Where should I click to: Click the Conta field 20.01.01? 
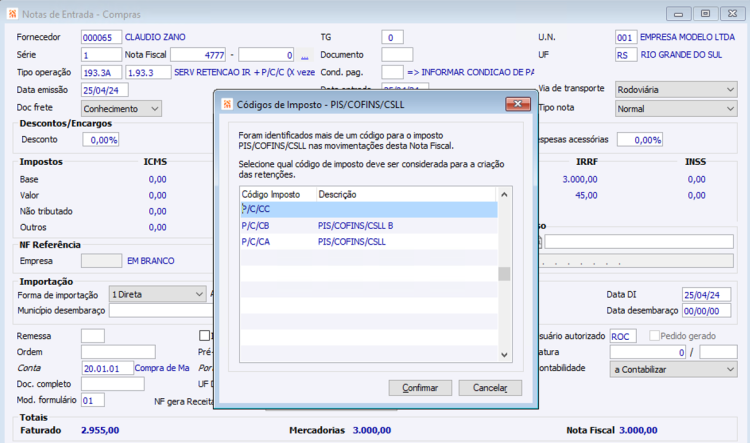(107, 368)
